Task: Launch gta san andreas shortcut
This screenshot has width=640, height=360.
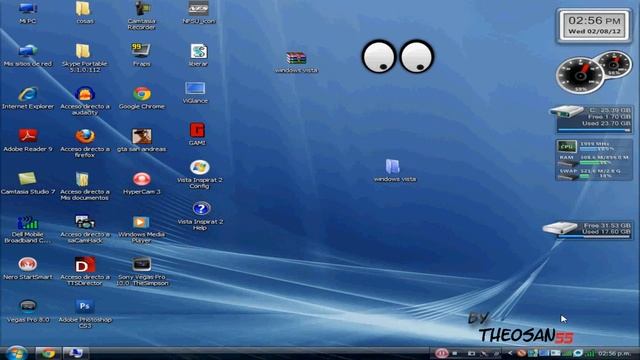Action: pos(142,140)
